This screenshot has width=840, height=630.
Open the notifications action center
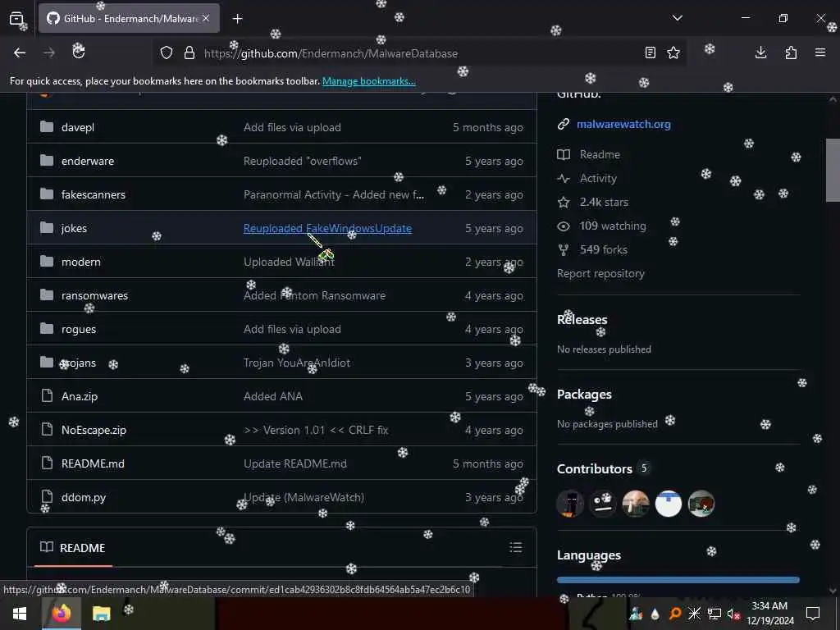pos(813,614)
